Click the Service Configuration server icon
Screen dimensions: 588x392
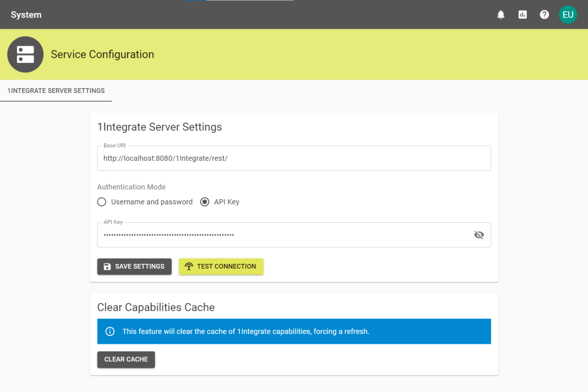tap(25, 54)
